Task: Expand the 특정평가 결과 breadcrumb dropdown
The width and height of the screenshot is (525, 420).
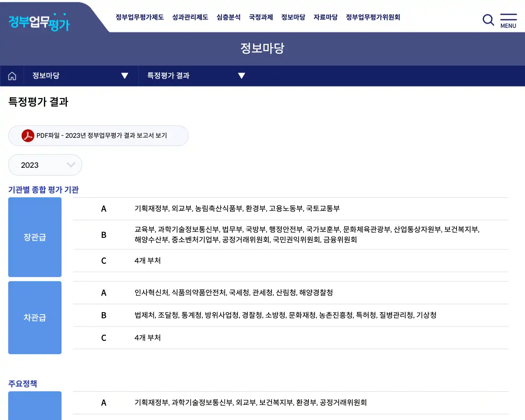Action: [196, 76]
